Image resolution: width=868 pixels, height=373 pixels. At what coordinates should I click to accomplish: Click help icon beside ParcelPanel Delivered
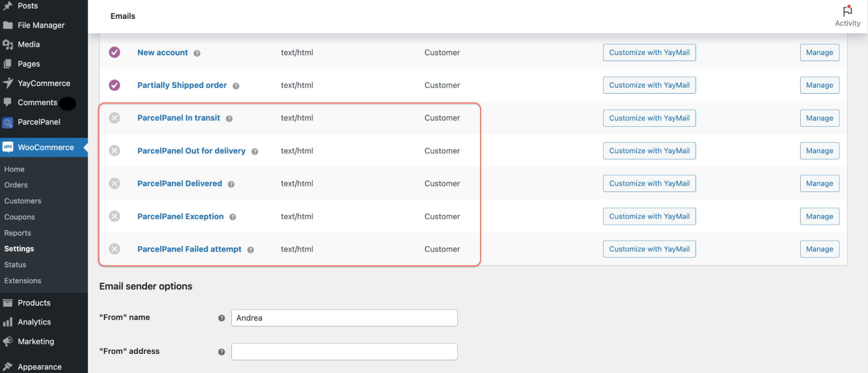click(231, 184)
